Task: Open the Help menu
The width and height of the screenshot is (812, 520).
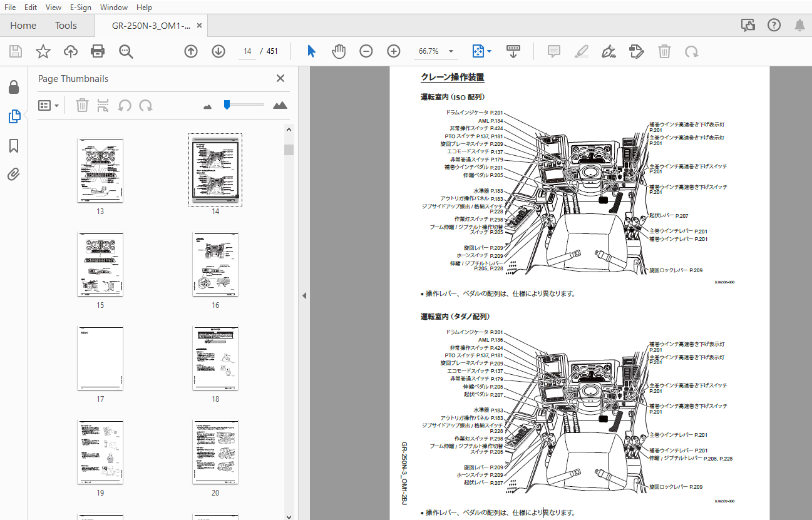Action: (144, 8)
